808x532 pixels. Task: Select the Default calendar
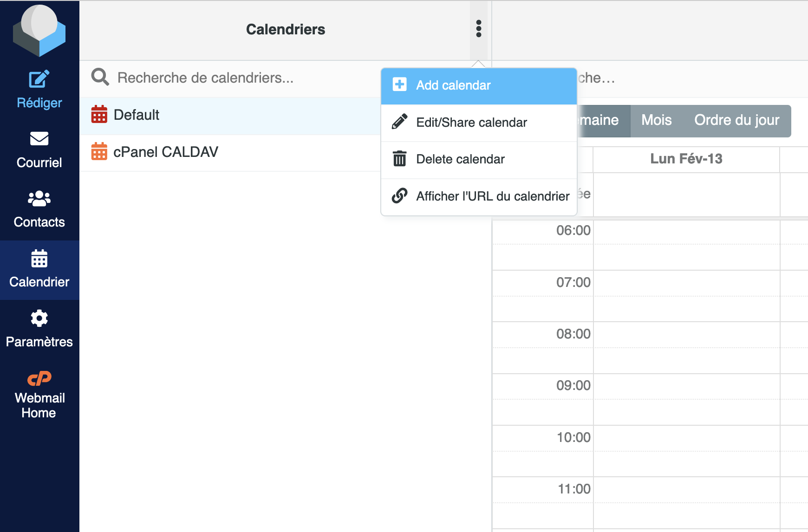(x=230, y=115)
